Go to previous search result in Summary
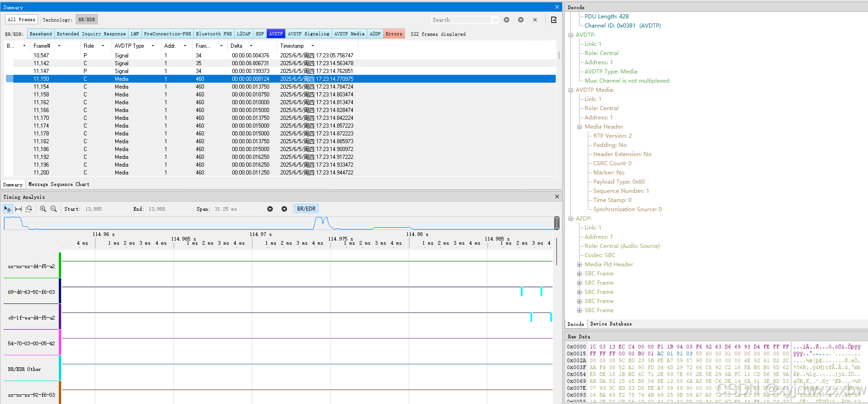This screenshot has height=404, width=868. point(507,20)
